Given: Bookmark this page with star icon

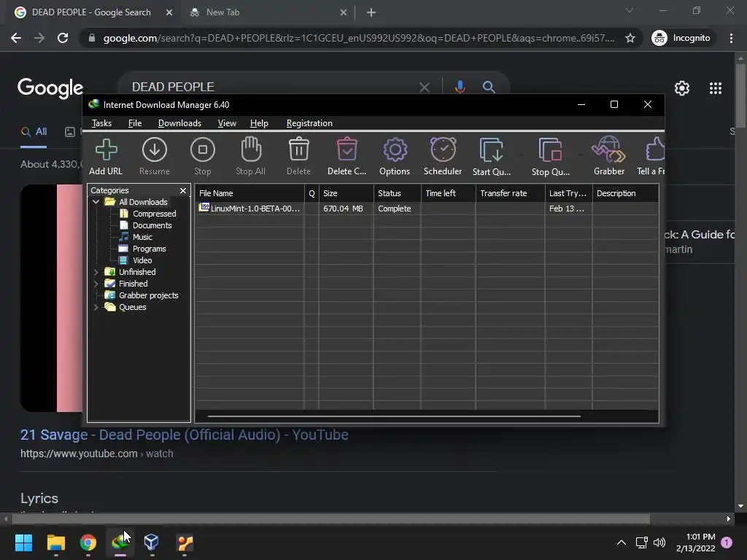Looking at the screenshot, I should 630,38.
